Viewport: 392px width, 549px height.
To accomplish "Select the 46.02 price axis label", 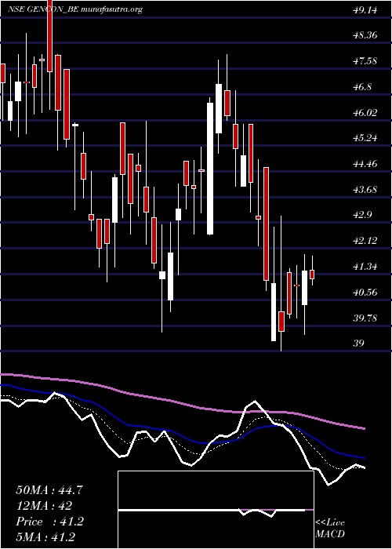I will pyautogui.click(x=365, y=113).
